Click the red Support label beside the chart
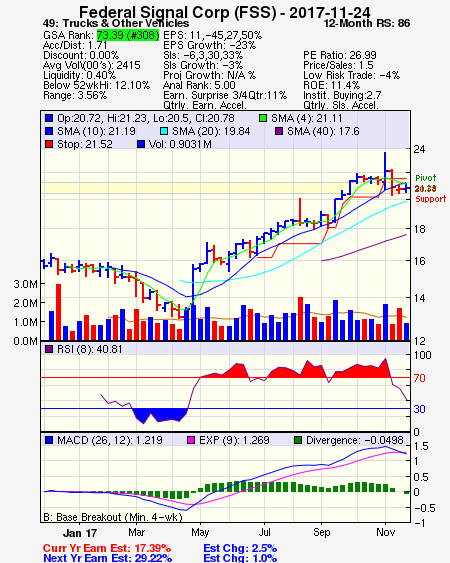The width and height of the screenshot is (450, 563). point(431,199)
